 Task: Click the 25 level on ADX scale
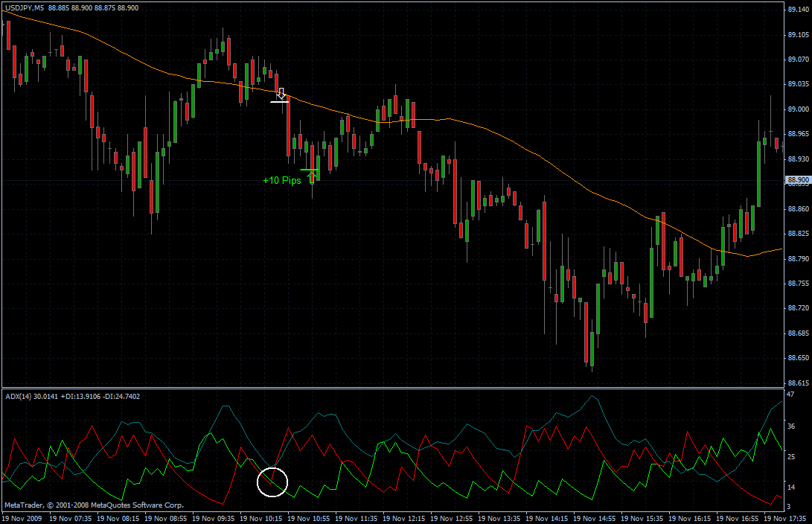coord(790,457)
